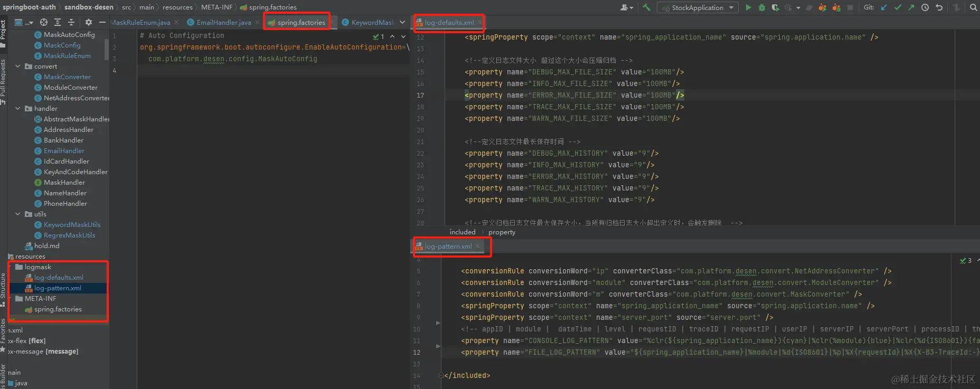This screenshot has width=980, height=389.
Task: Click the Git push green arrow icon
Action: coord(911,7)
